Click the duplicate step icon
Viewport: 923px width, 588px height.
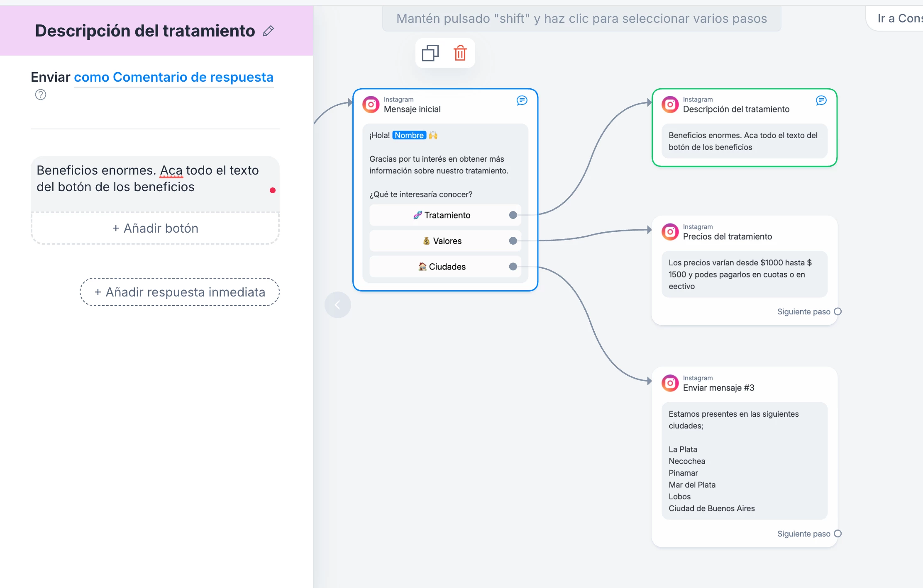click(x=430, y=53)
